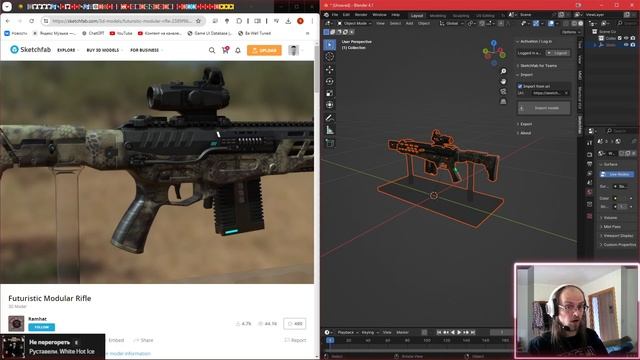The width and height of the screenshot is (640, 360).
Task: Click the timeline current frame marker
Action: (x=330, y=340)
